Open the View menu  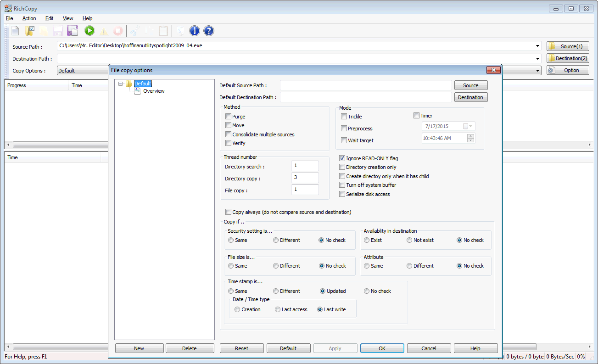[x=68, y=18]
